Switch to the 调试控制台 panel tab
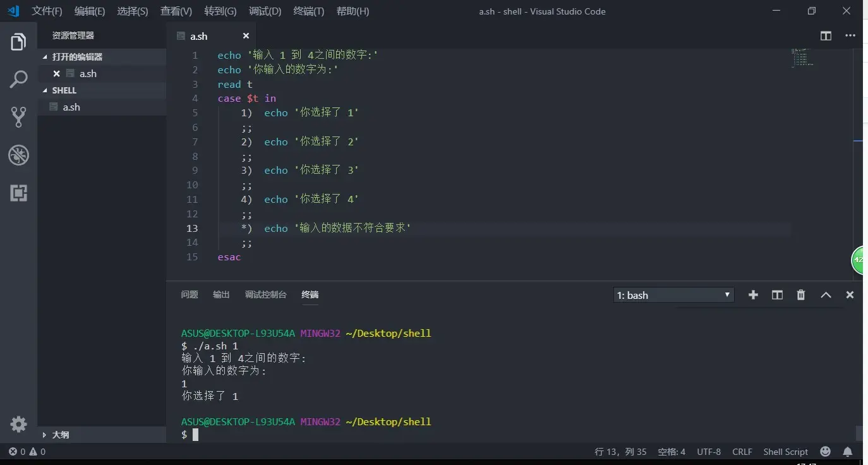 265,294
